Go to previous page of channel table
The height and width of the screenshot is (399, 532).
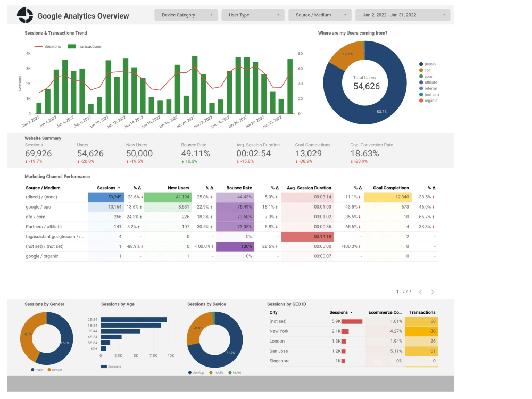coord(420,292)
